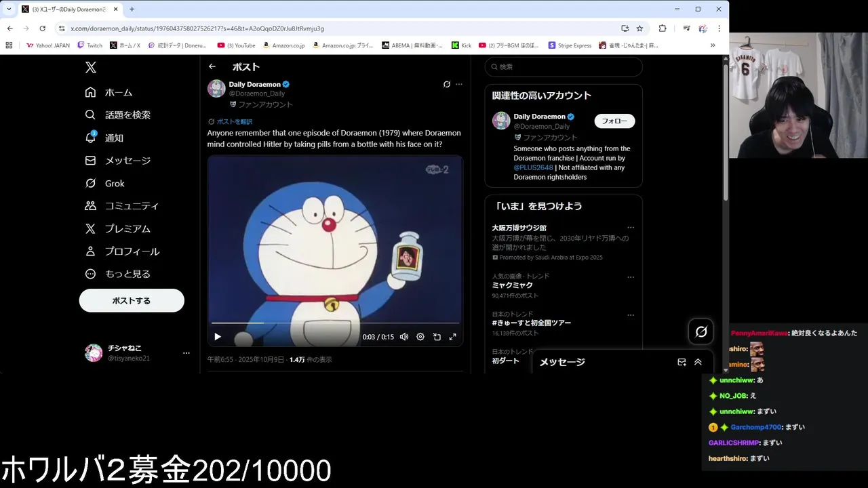Go back with post back arrow
Screen dimensions: 868x488
click(212, 66)
